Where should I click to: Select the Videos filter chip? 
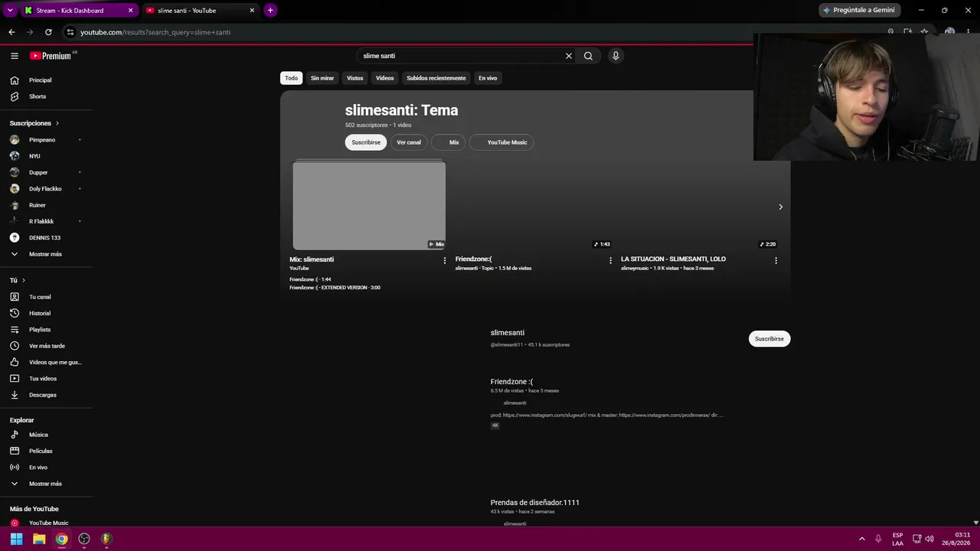[x=385, y=78]
